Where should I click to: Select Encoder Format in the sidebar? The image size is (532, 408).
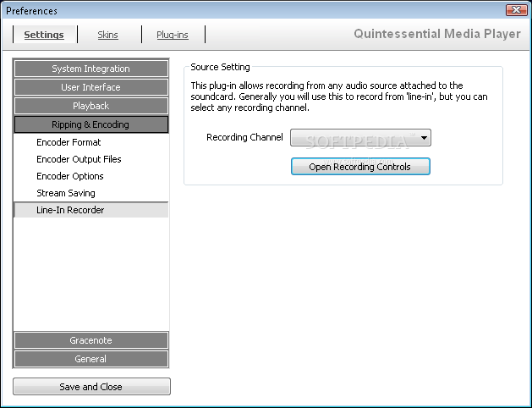pos(91,142)
